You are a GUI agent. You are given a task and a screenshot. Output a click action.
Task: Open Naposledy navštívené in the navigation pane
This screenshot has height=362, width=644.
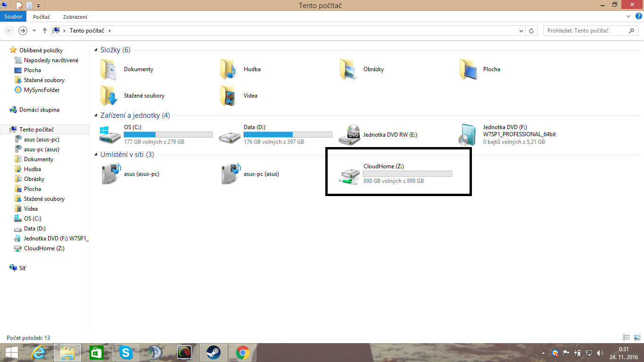[x=51, y=60]
